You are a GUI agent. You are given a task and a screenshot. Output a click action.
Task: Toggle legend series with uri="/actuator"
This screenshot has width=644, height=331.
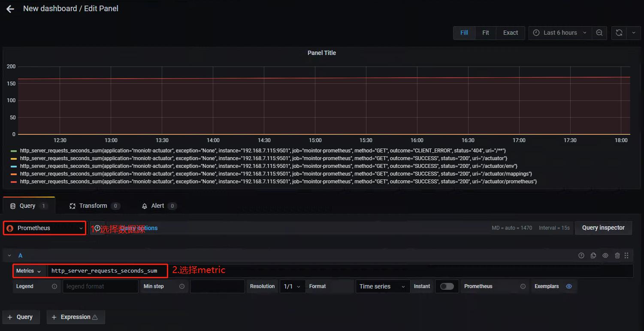[x=263, y=158]
